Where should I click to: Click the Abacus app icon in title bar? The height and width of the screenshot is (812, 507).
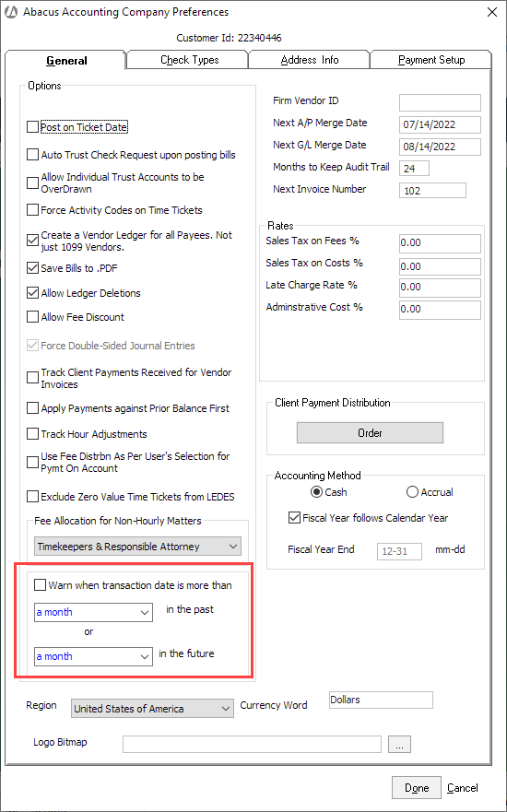pos(11,12)
